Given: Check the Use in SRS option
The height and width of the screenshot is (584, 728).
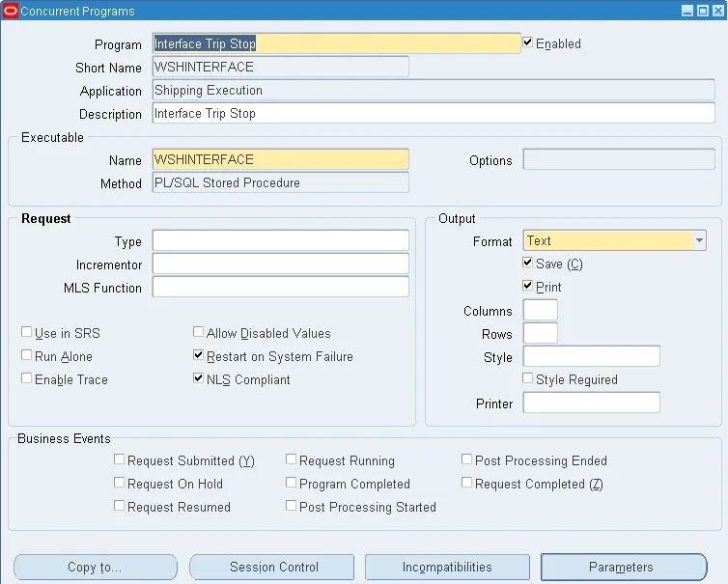Looking at the screenshot, I should click(x=26, y=332).
